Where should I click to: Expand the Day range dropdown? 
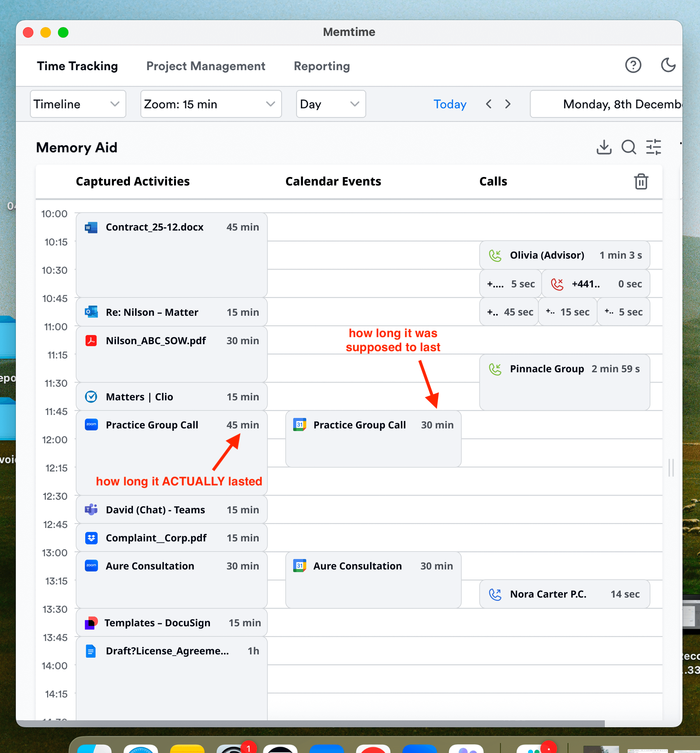(330, 104)
